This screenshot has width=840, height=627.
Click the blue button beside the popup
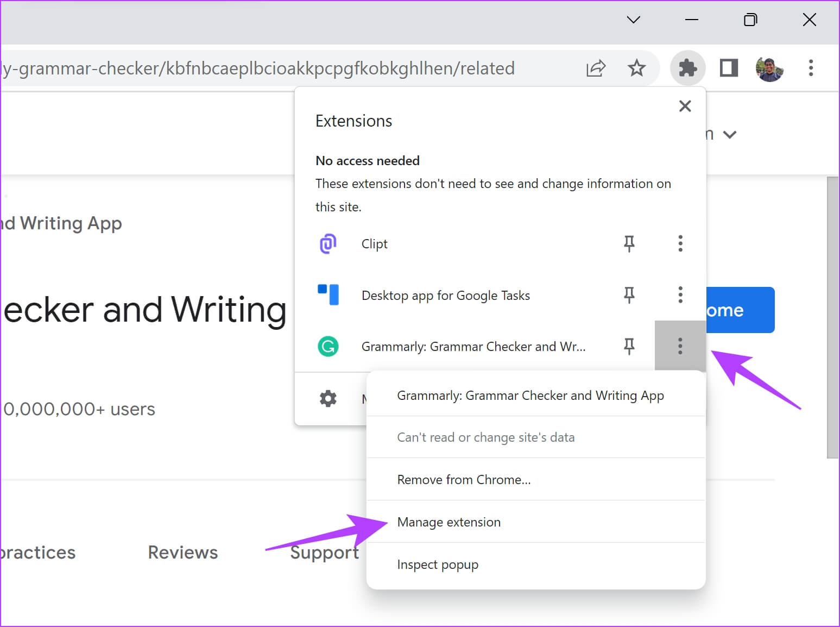(x=740, y=310)
